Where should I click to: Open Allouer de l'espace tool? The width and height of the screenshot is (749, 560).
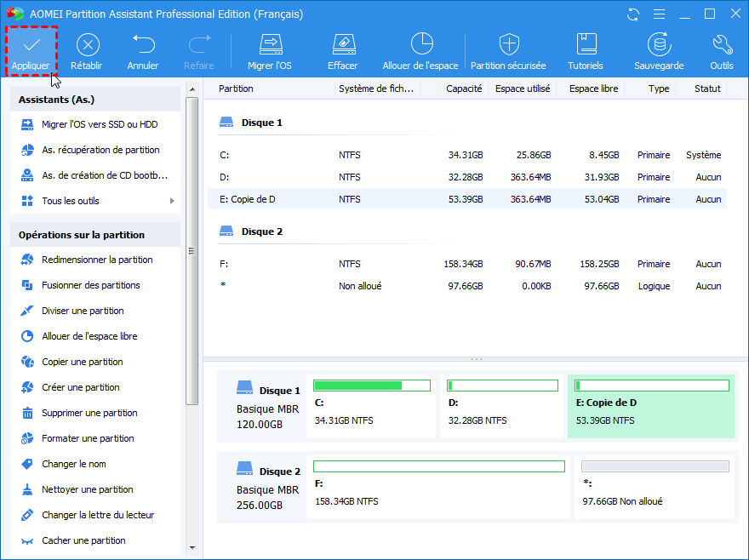tap(420, 45)
